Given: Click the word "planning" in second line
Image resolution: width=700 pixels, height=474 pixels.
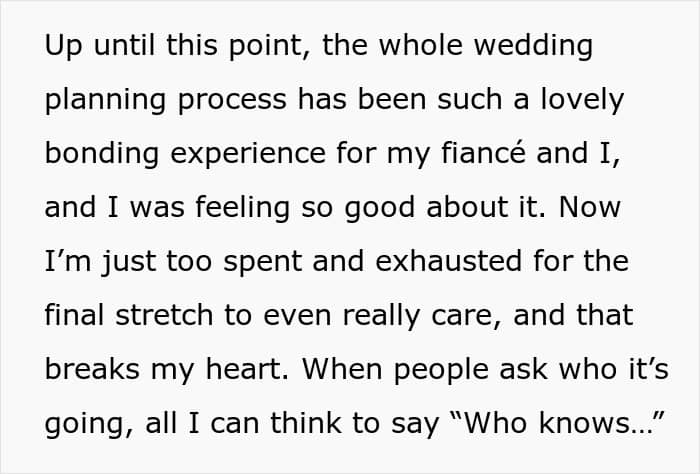Looking at the screenshot, I should (x=105, y=100).
